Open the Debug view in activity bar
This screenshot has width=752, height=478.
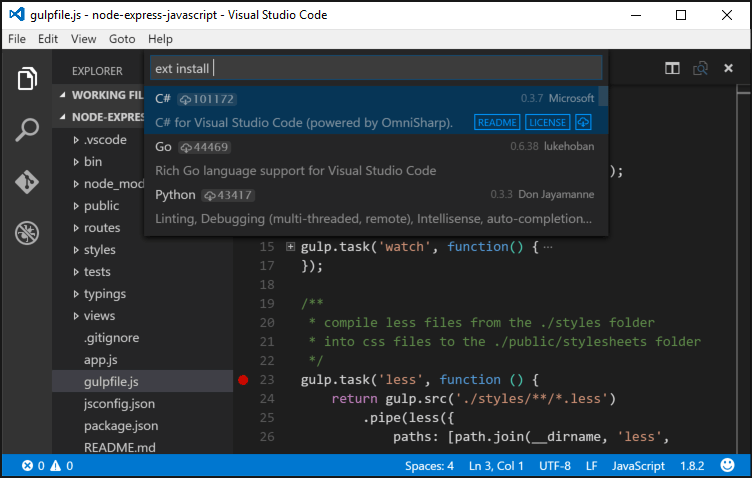point(26,234)
